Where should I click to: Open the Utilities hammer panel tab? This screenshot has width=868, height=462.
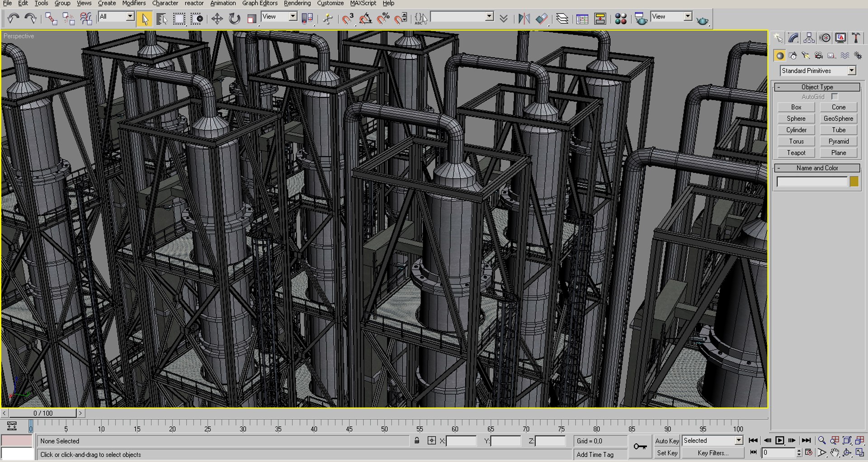click(x=856, y=38)
